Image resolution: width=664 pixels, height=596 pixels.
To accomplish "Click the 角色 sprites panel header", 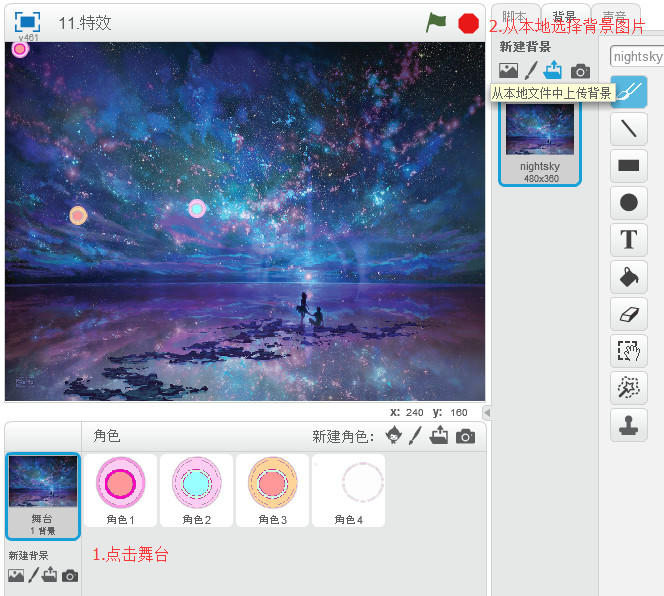I will click(107, 435).
